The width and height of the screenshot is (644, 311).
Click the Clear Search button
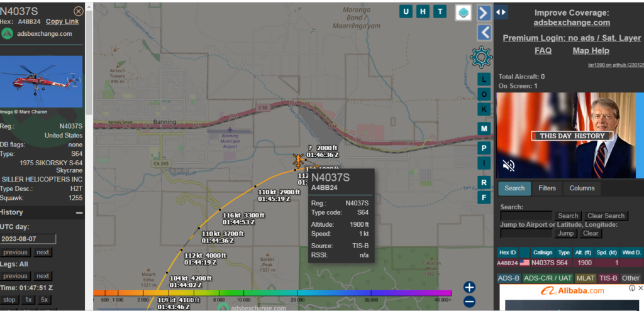tap(606, 216)
